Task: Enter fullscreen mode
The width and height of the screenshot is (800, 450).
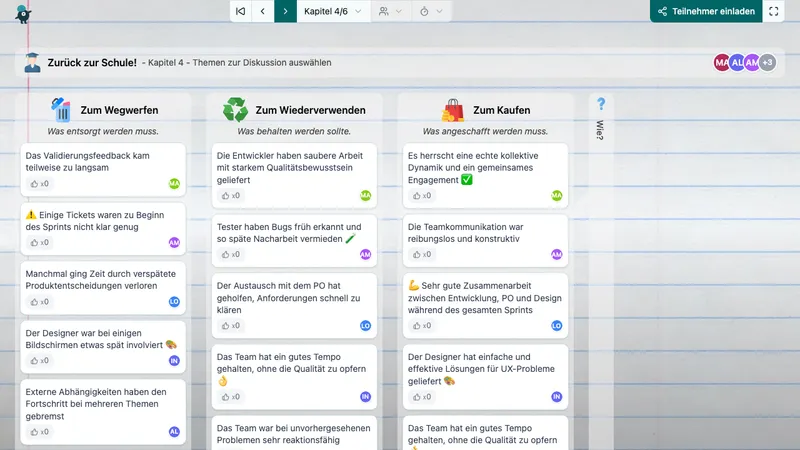Action: pyautogui.click(x=774, y=11)
